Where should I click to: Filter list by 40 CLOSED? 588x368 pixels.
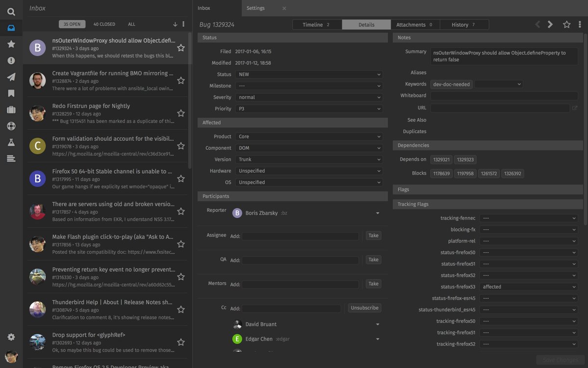point(104,24)
